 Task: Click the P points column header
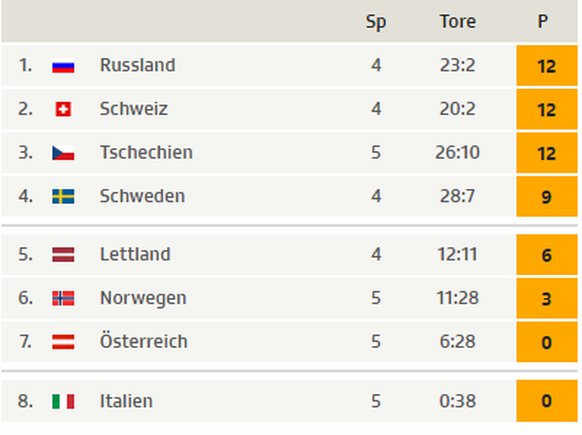tap(543, 21)
